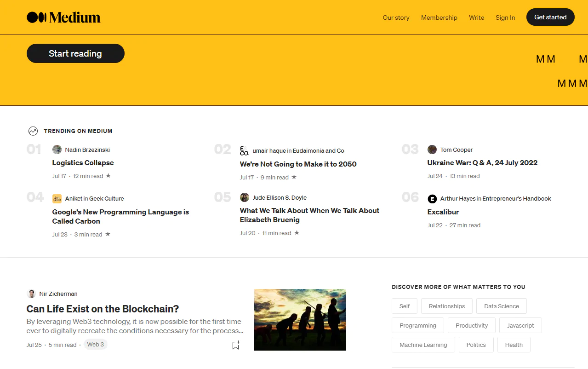Open the Eudaimonia and Co publication avatar

point(245,150)
